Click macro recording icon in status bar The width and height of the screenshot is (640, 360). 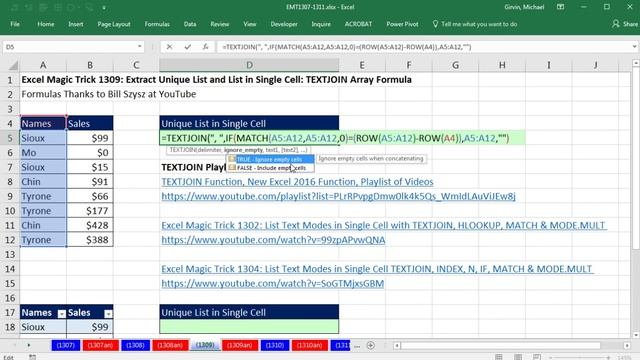tap(32, 357)
